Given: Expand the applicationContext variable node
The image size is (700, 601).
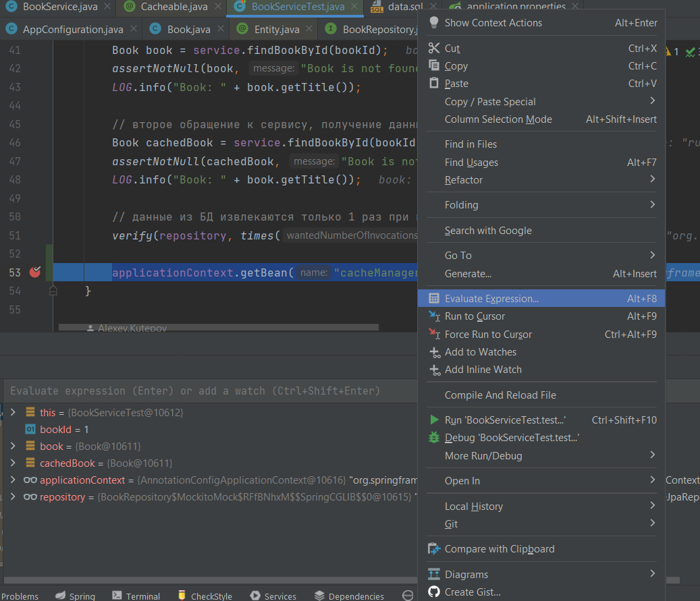Looking at the screenshot, I should pos(13,480).
